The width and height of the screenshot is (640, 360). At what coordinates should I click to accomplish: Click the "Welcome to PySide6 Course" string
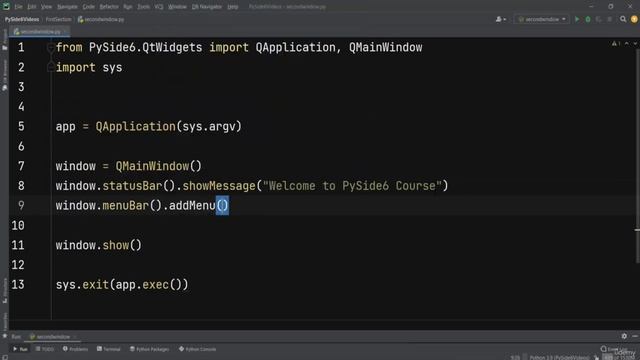click(352, 186)
